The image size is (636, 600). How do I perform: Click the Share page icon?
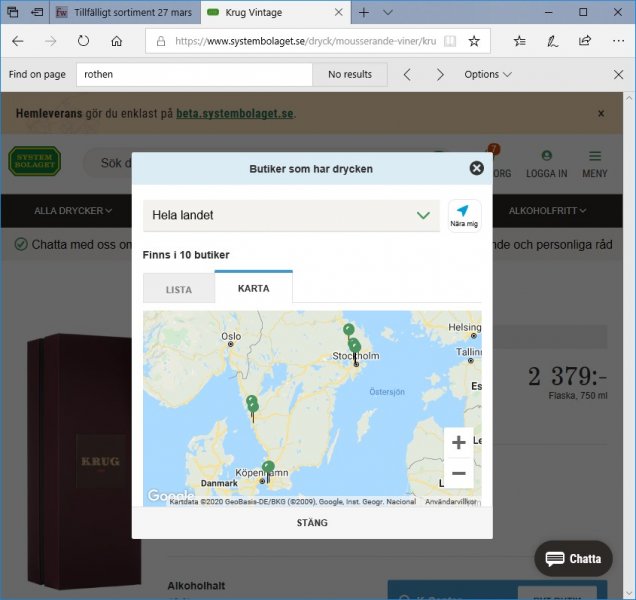coord(584,41)
